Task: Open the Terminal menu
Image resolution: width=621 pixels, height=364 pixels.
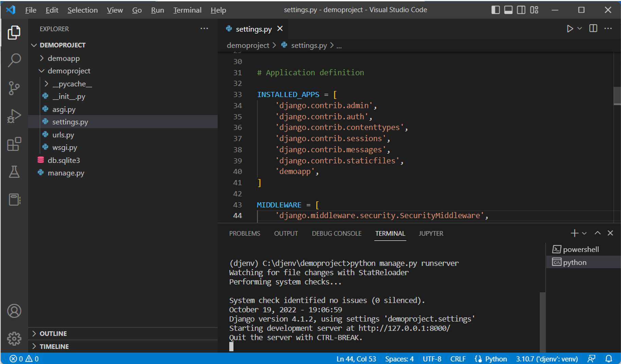Action: 187,10
